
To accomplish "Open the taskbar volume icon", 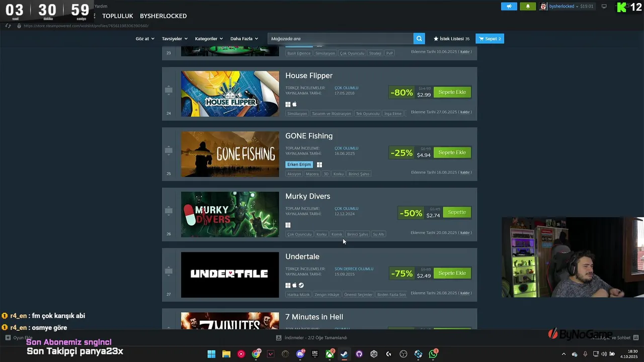I will (604, 354).
